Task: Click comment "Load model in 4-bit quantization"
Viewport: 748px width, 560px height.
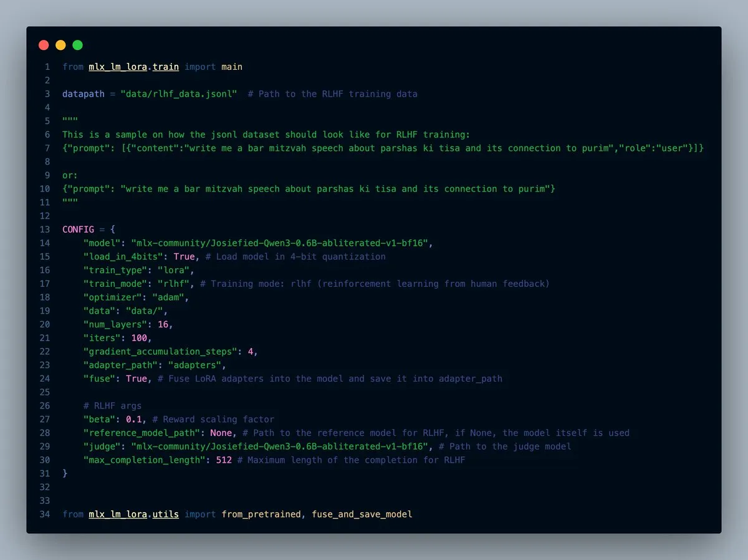Action: click(x=296, y=257)
